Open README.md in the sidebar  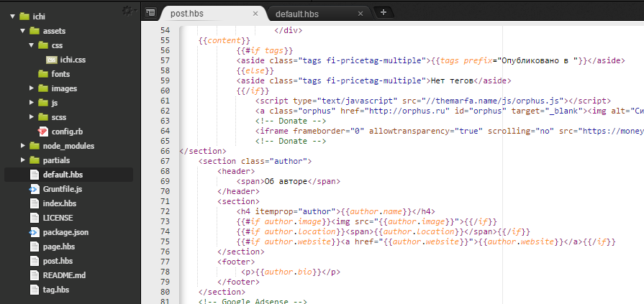coord(64,275)
